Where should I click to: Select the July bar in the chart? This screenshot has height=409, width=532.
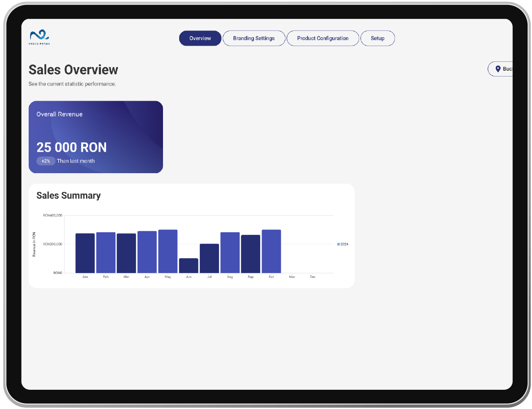coord(209,259)
